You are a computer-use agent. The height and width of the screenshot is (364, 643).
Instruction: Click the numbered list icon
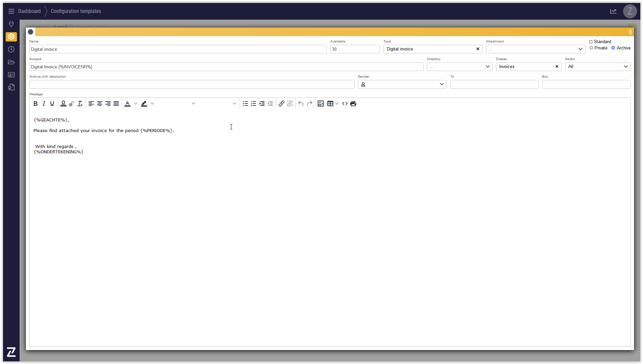[253, 104]
